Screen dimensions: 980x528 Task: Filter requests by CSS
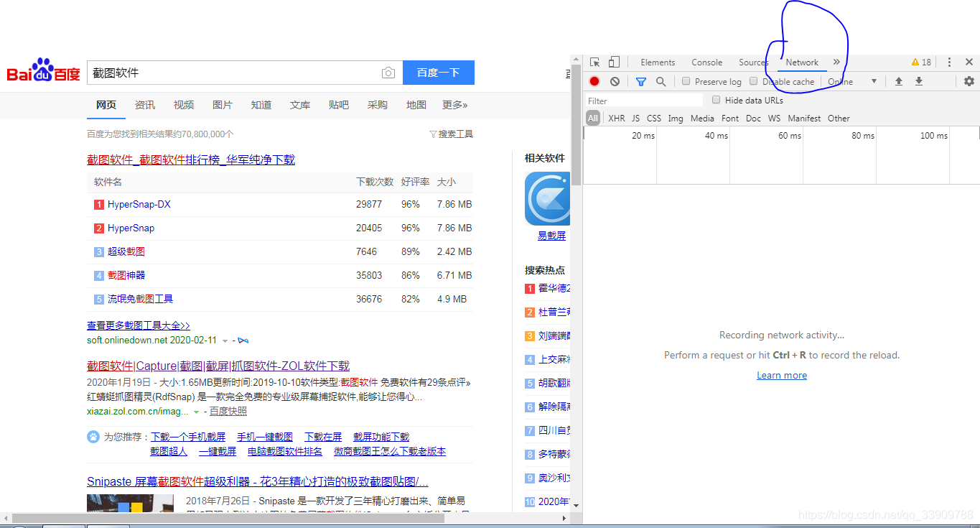(654, 119)
